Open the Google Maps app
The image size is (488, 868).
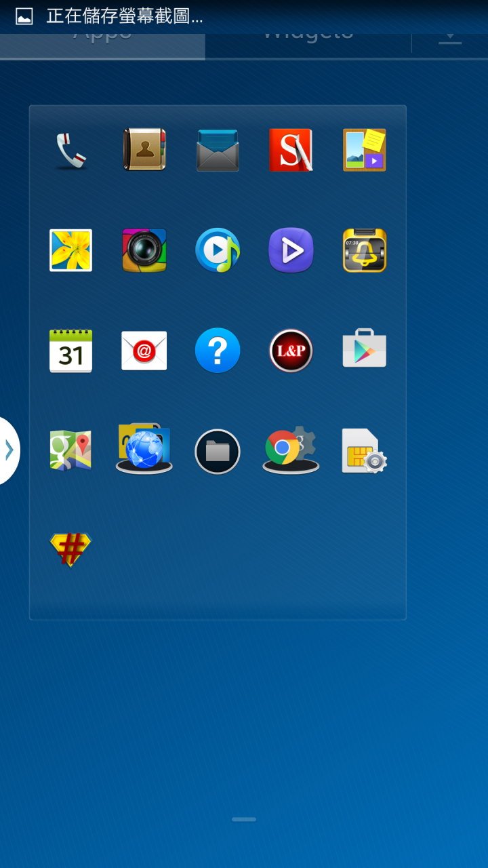(x=71, y=450)
